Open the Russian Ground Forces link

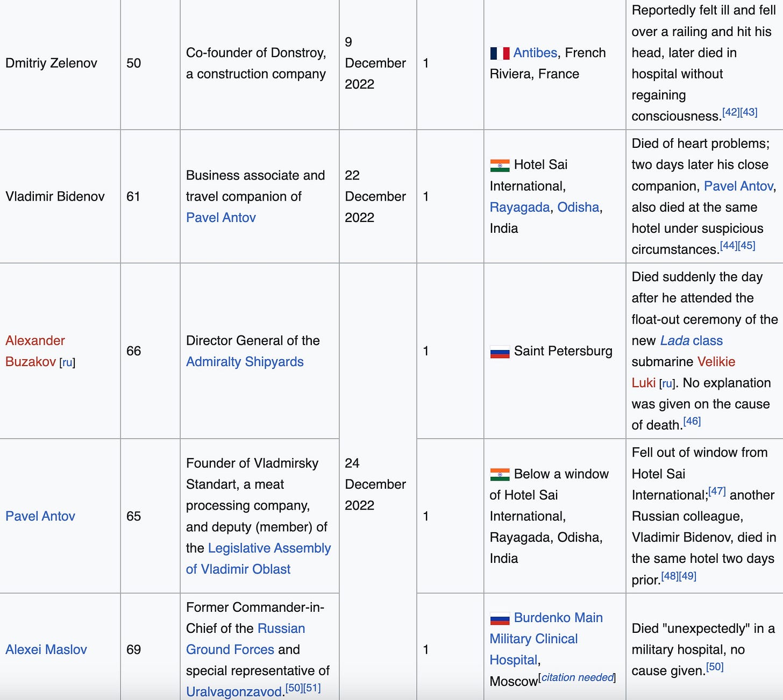pyautogui.click(x=245, y=639)
